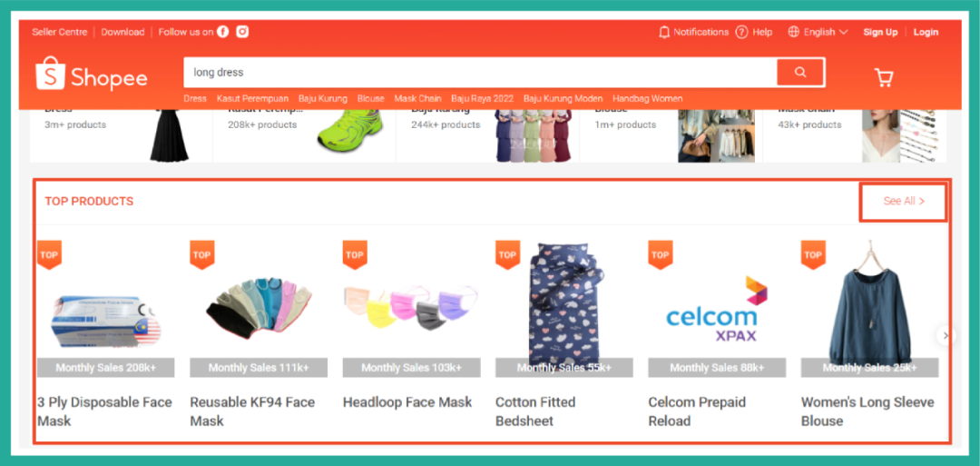
Task: Select the Baju Kurung Moden suggestion
Action: tap(563, 98)
